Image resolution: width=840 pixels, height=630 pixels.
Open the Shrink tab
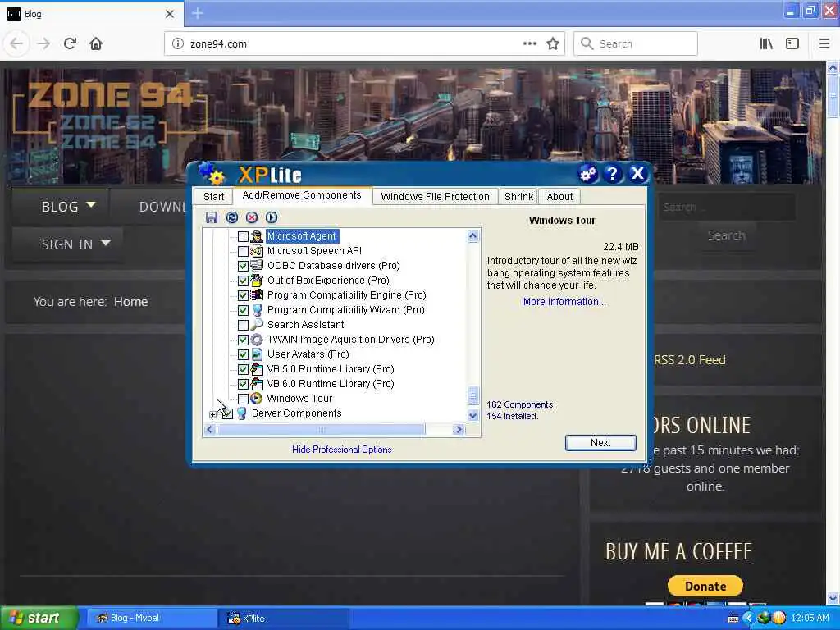(x=518, y=197)
